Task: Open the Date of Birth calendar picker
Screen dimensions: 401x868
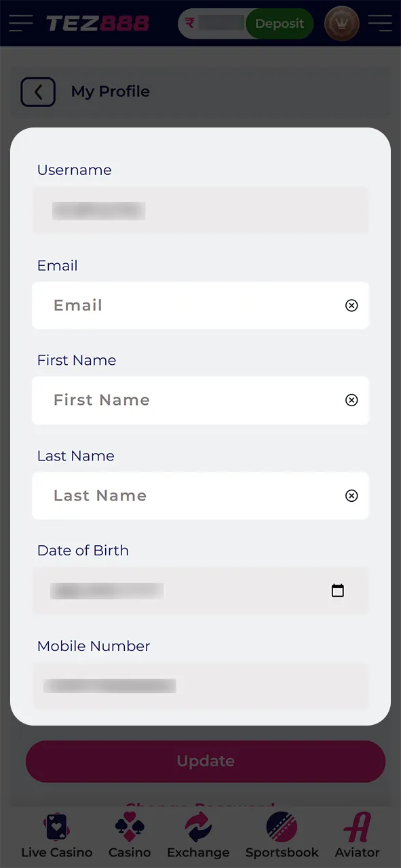Action: point(338,591)
